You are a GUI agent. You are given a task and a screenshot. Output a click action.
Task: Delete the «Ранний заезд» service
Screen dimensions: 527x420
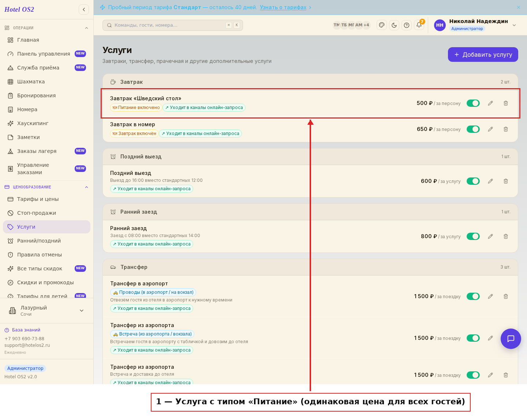point(506,236)
